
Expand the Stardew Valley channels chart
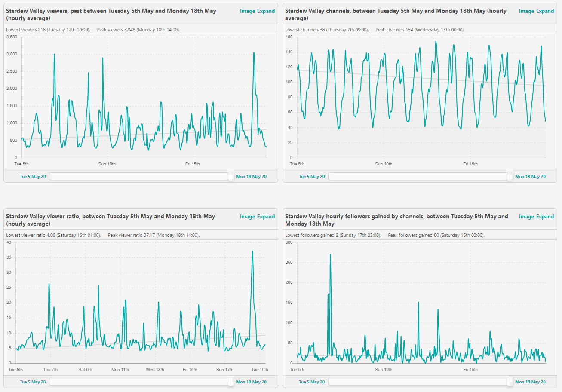click(545, 11)
